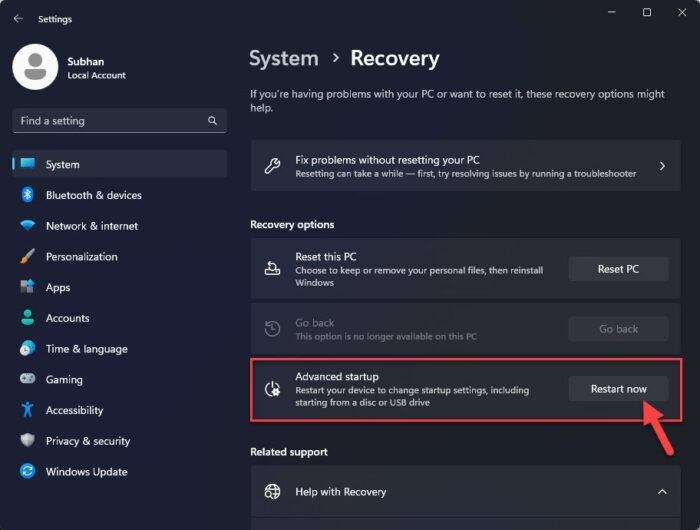Click the System monitor icon in the sidebar
This screenshot has width=700, height=530.
28,164
